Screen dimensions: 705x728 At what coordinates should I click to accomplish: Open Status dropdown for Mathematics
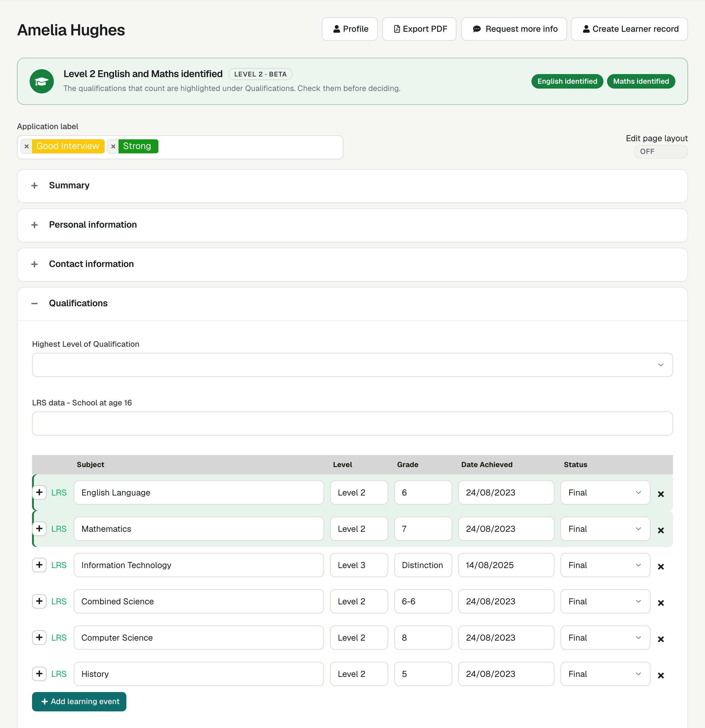tap(605, 528)
